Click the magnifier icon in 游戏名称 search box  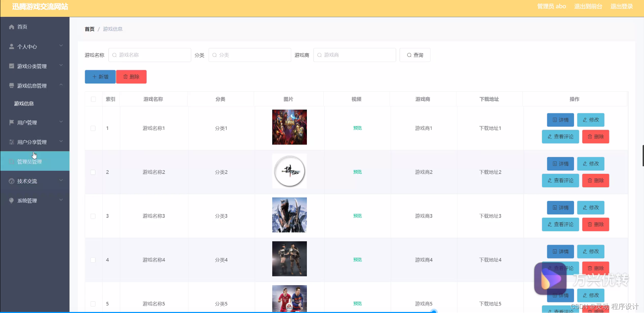click(x=114, y=55)
